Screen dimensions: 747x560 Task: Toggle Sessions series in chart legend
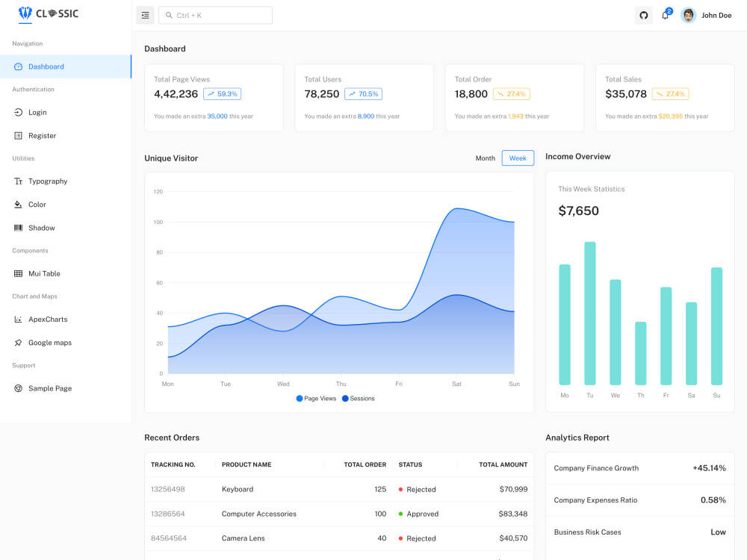tap(359, 399)
